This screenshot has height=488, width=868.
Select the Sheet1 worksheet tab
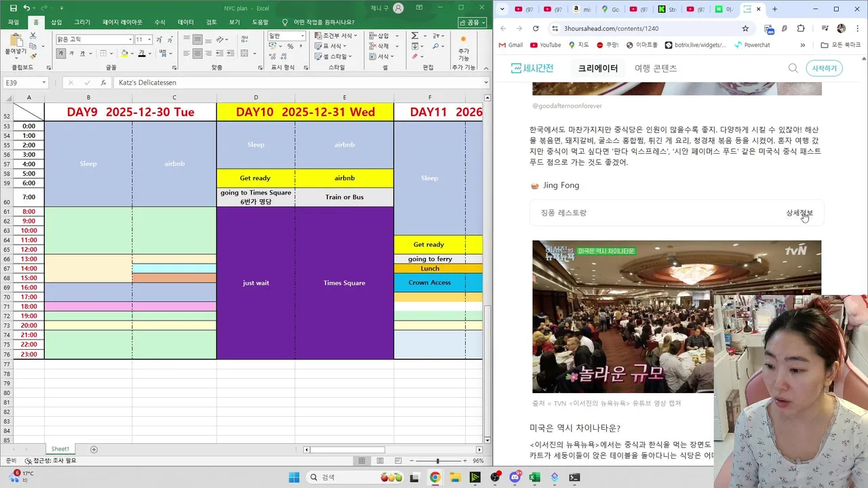pyautogui.click(x=60, y=449)
